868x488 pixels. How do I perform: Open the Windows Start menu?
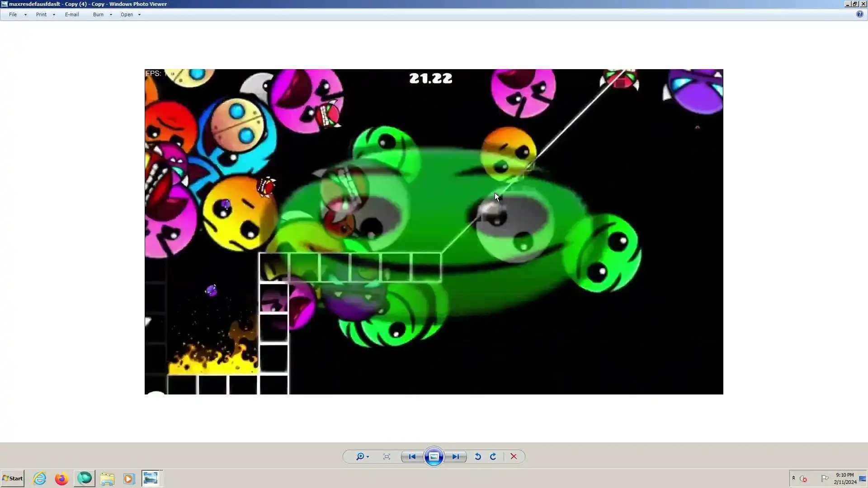[13, 478]
